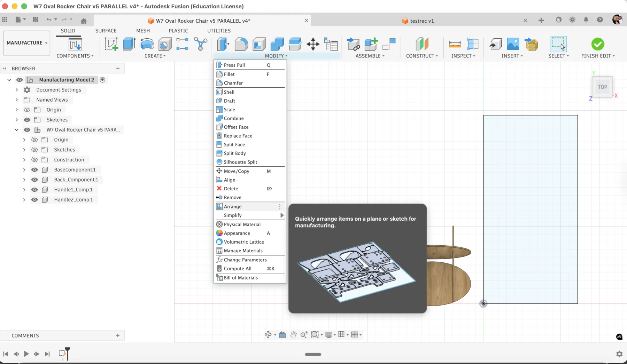Open the Create Sketch tool
This screenshot has height=364, width=627.
[111, 44]
